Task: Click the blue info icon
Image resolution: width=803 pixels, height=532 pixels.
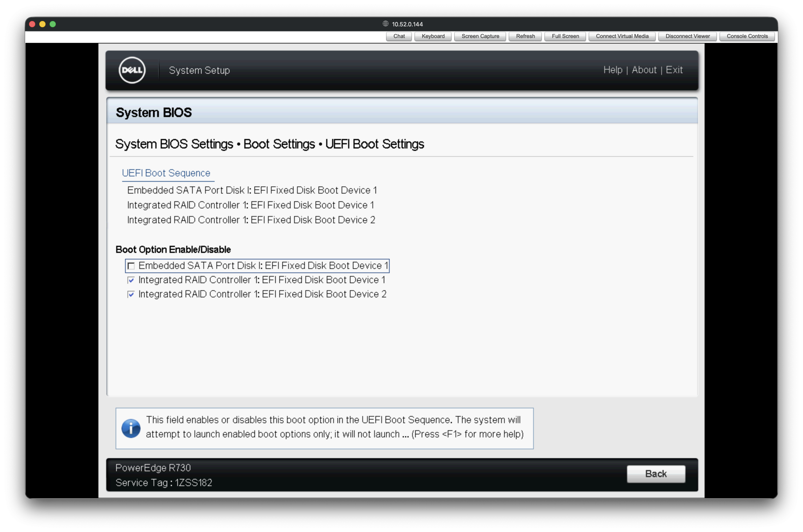Action: pyautogui.click(x=131, y=428)
